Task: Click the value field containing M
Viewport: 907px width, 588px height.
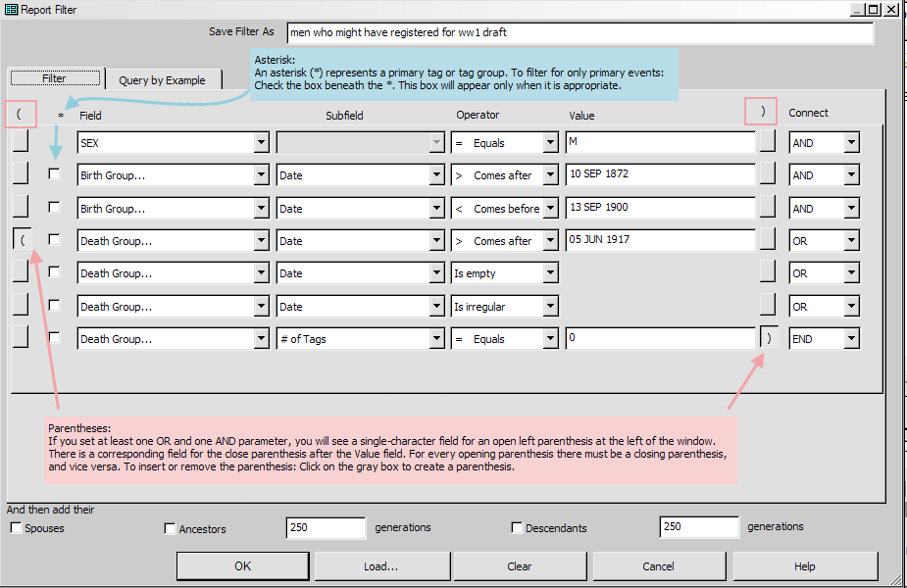Action: click(x=661, y=142)
